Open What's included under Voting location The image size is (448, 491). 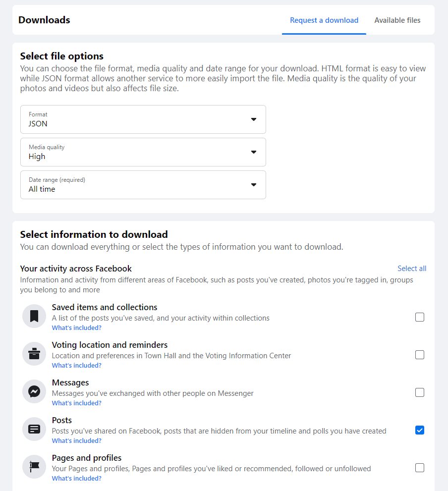click(77, 365)
